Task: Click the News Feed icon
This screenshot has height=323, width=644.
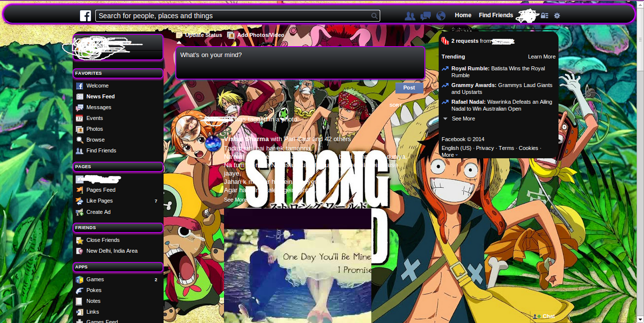Action: [x=80, y=96]
